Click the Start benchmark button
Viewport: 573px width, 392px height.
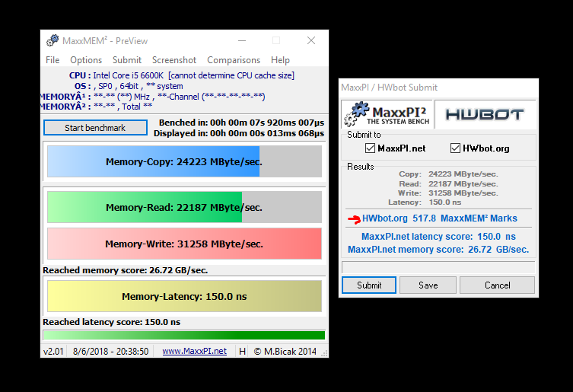pos(95,128)
